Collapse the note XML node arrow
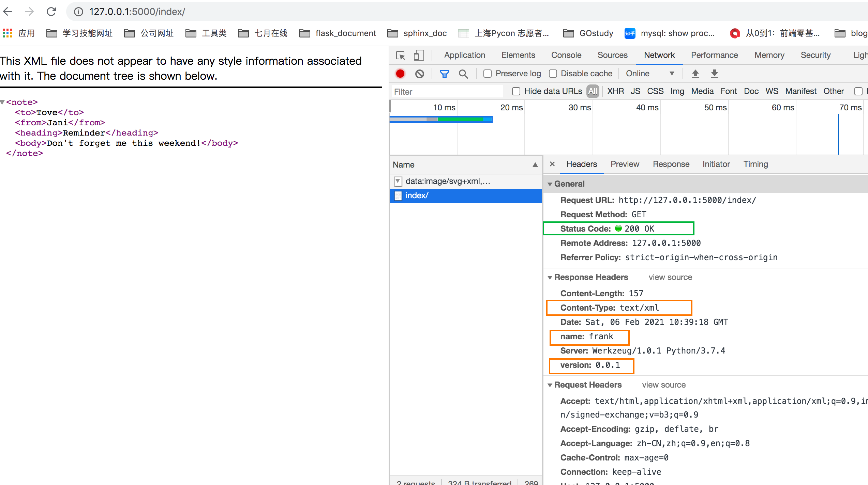Image resolution: width=868 pixels, height=485 pixels. (3, 102)
